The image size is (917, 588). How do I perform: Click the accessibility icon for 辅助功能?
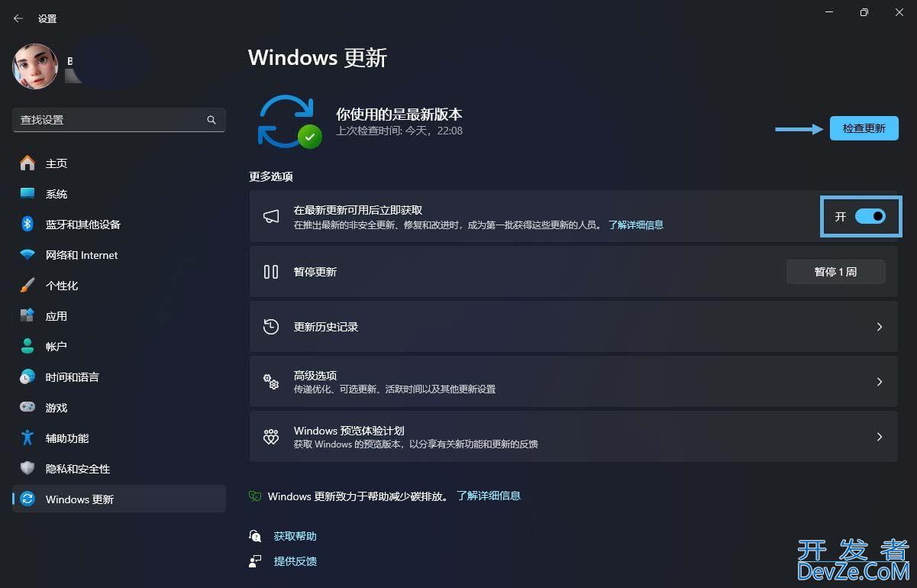click(x=27, y=438)
